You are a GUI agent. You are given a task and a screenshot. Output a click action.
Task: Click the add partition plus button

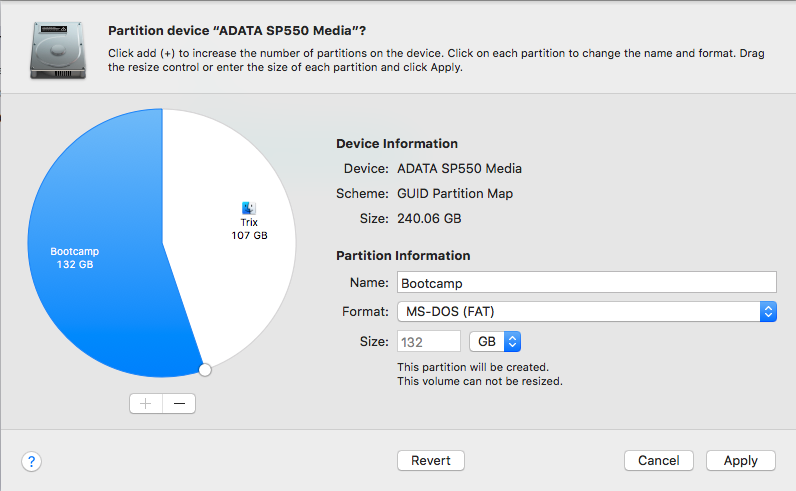[146, 404]
